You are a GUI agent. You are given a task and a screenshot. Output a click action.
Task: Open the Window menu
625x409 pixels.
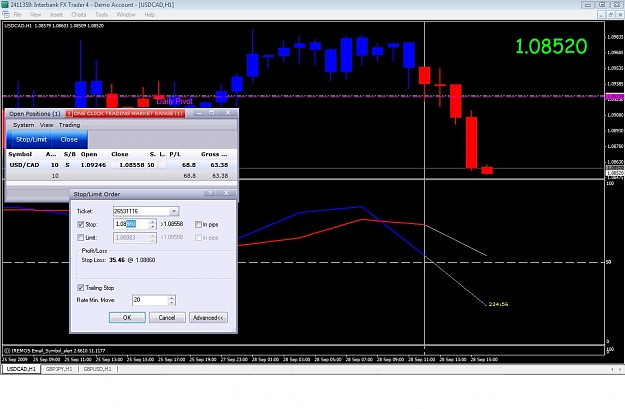click(126, 15)
